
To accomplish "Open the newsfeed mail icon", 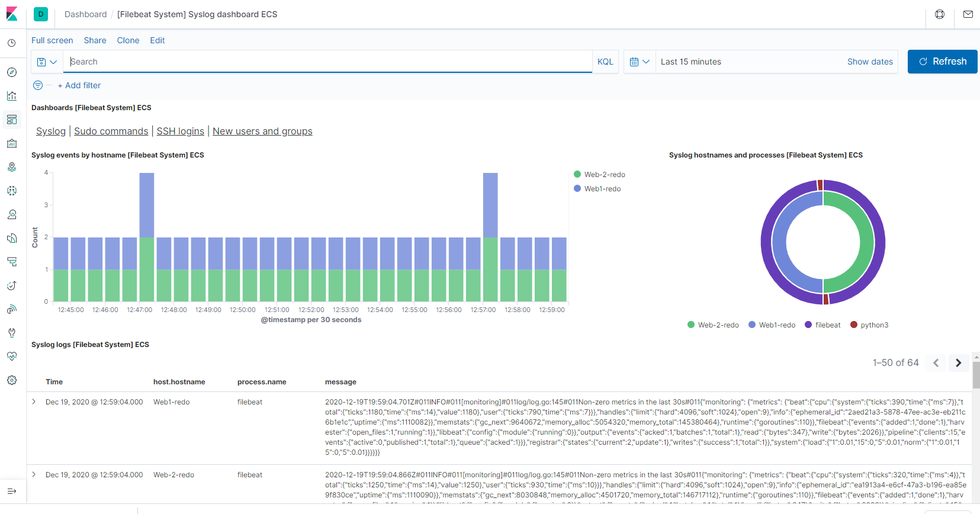I will pyautogui.click(x=968, y=14).
